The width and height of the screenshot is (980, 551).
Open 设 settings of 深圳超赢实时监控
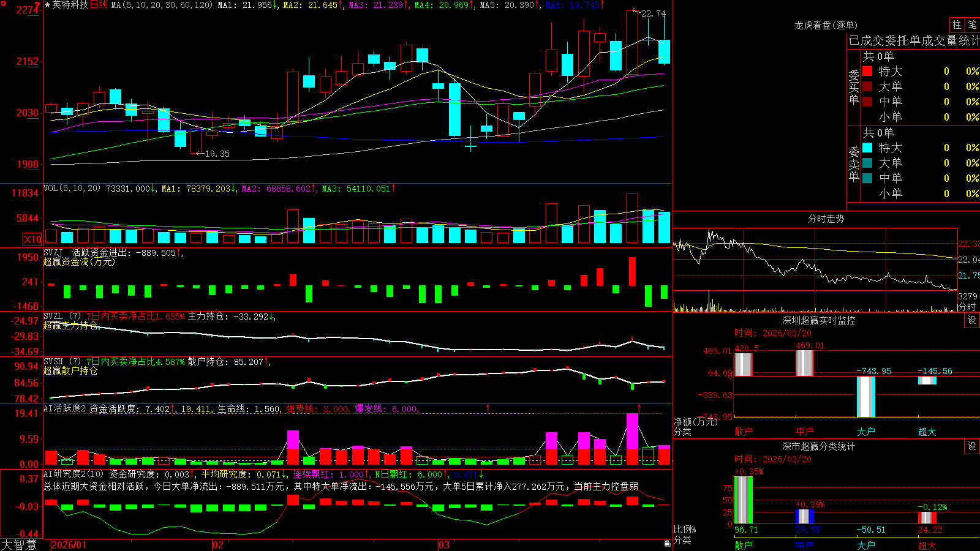pyautogui.click(x=972, y=320)
